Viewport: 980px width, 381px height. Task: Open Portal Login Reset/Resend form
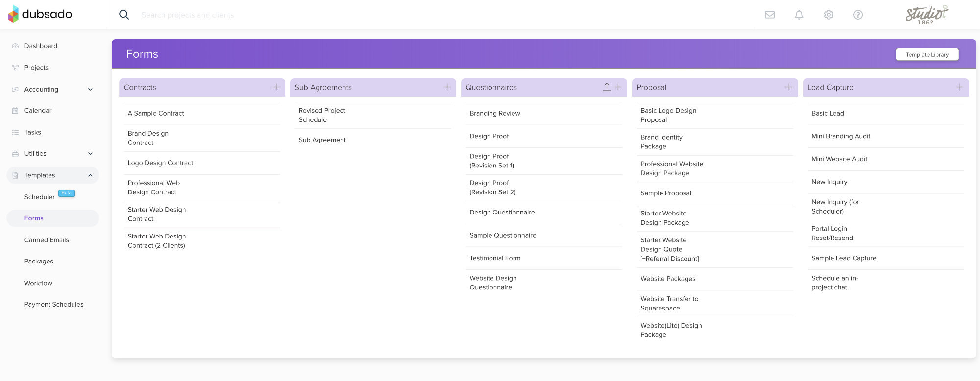832,233
